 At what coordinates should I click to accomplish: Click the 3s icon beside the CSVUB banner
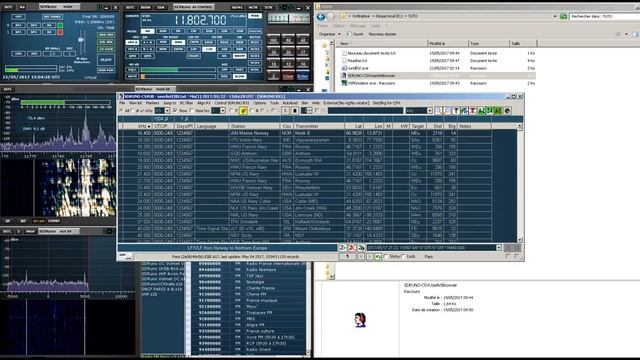click(x=361, y=248)
